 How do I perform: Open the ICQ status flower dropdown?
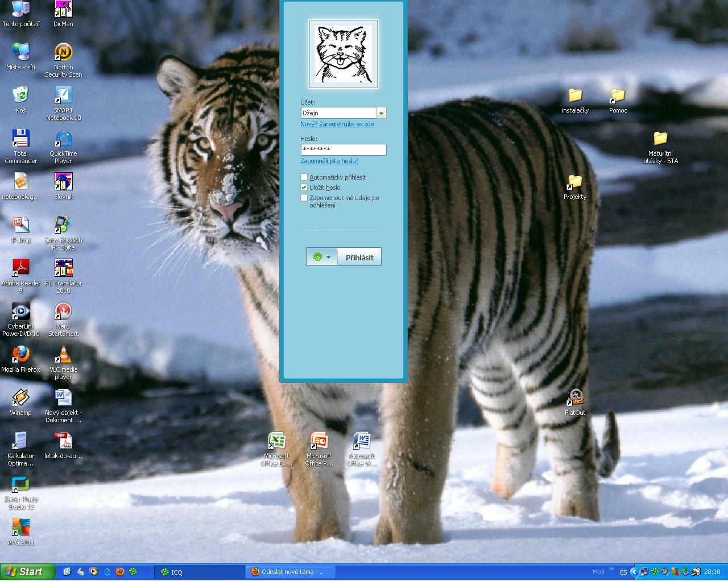[x=321, y=257]
